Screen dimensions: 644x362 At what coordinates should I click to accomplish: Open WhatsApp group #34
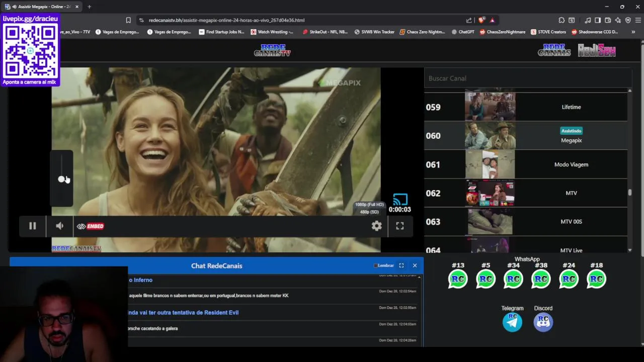513,279
